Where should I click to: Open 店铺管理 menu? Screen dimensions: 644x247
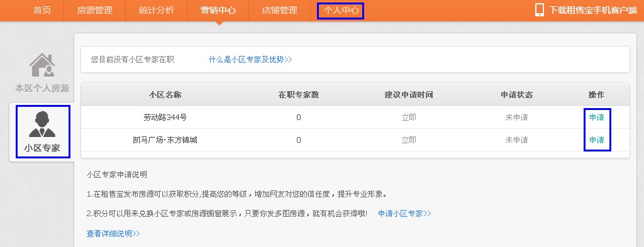(280, 10)
